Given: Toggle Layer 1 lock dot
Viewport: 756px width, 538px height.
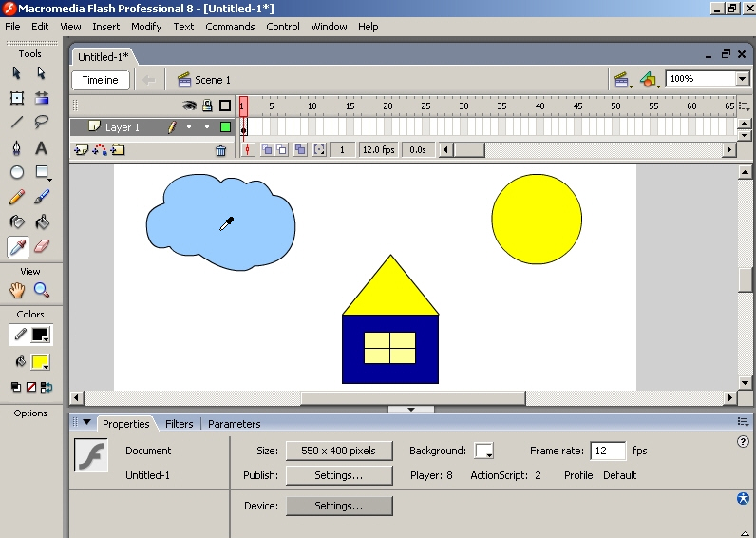Looking at the screenshot, I should 207,127.
